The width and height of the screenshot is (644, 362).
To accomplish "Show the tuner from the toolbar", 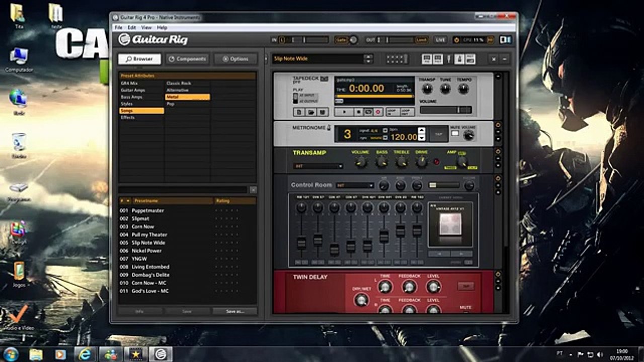I will (449, 59).
